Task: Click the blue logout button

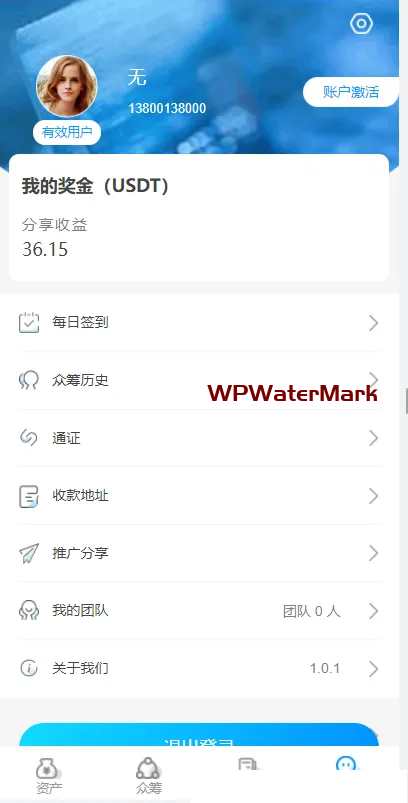Action: (x=199, y=734)
